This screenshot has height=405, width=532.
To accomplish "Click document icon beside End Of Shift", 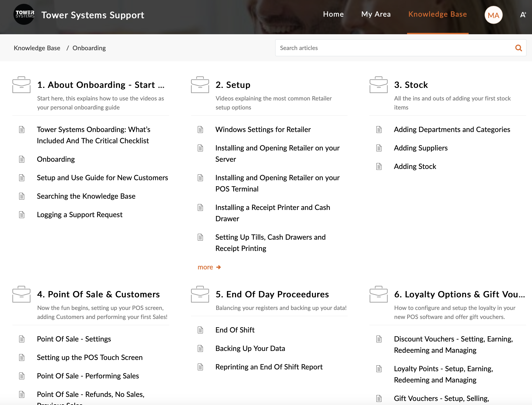I will 200,330.
